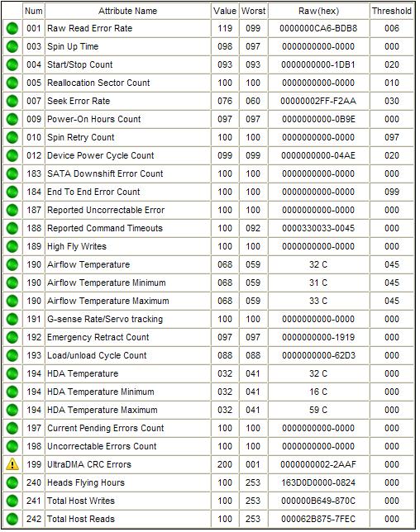Sort by the Num column header
420x532 pixels.
[34, 11]
